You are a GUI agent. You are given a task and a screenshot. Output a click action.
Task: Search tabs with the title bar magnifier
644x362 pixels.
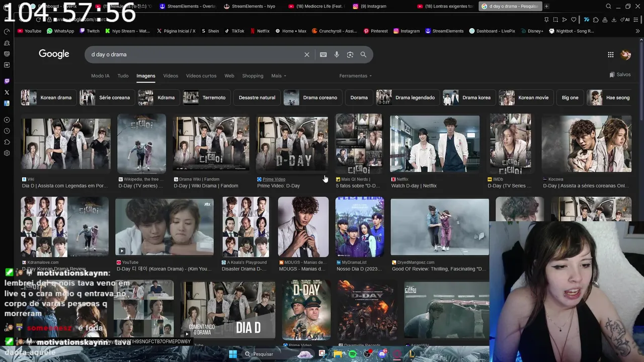[608, 6]
